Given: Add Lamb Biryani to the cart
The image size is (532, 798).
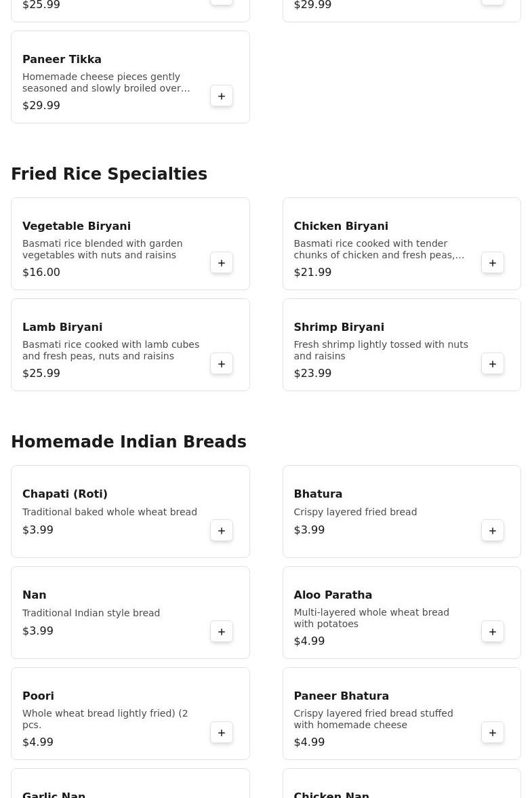Looking at the screenshot, I should point(222,364).
